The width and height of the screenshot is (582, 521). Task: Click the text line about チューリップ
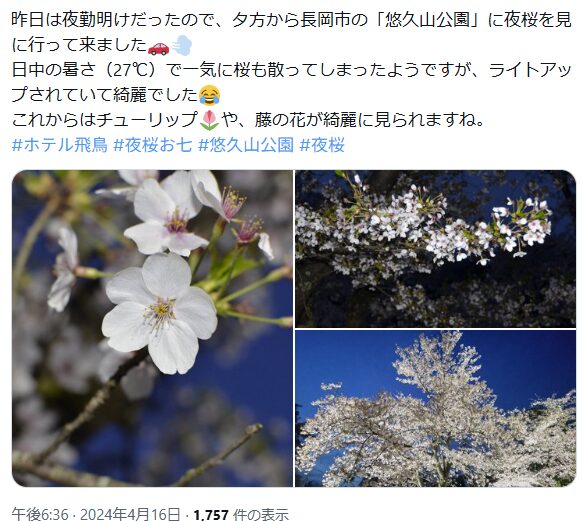point(248,119)
